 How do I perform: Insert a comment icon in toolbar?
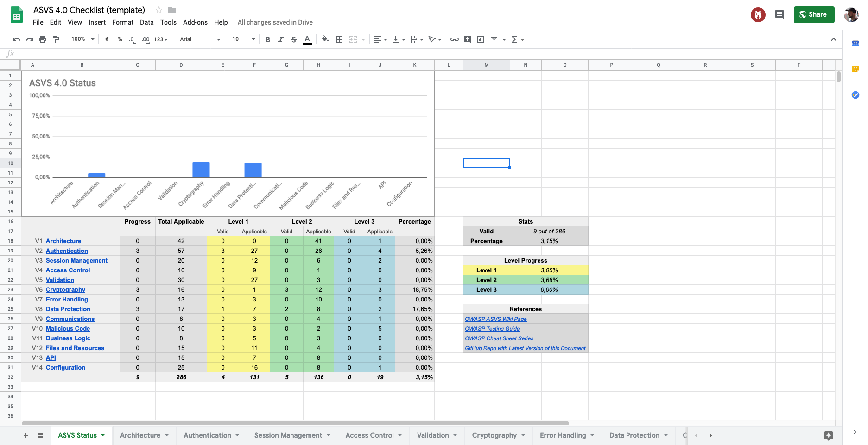[468, 39]
